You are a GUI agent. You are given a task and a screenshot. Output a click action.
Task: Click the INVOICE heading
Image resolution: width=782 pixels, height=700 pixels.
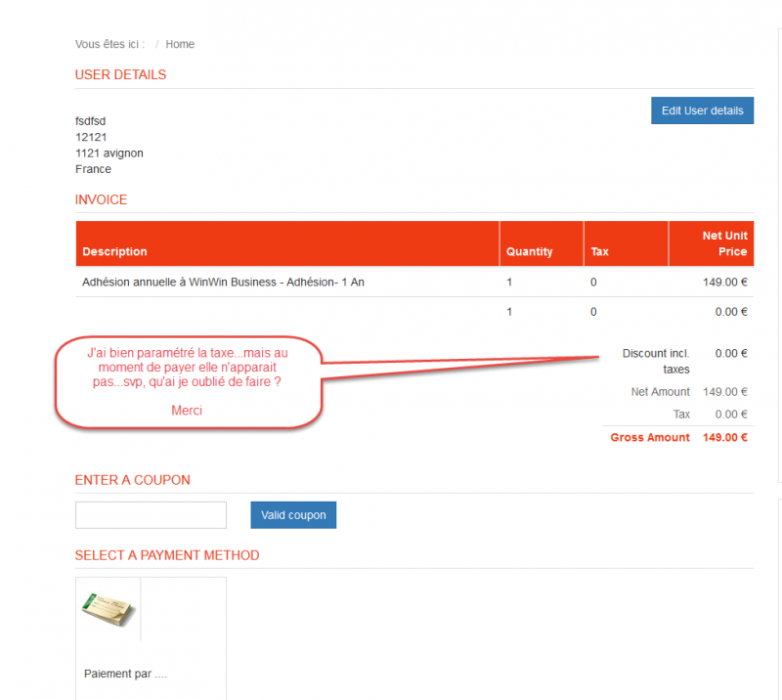pos(102,199)
